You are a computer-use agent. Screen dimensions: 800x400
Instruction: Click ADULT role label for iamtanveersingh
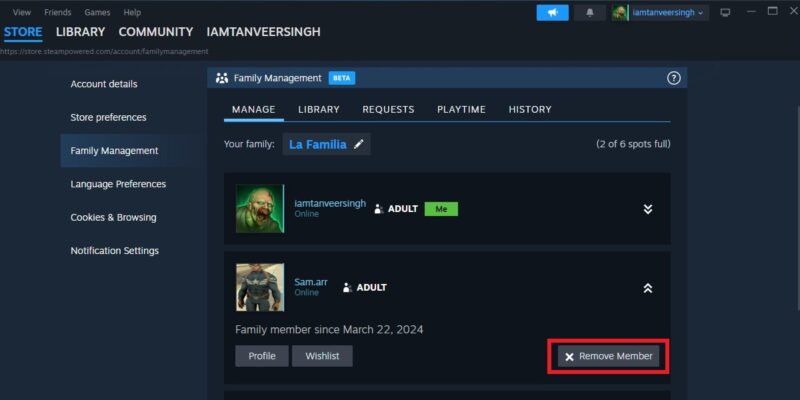[403, 209]
